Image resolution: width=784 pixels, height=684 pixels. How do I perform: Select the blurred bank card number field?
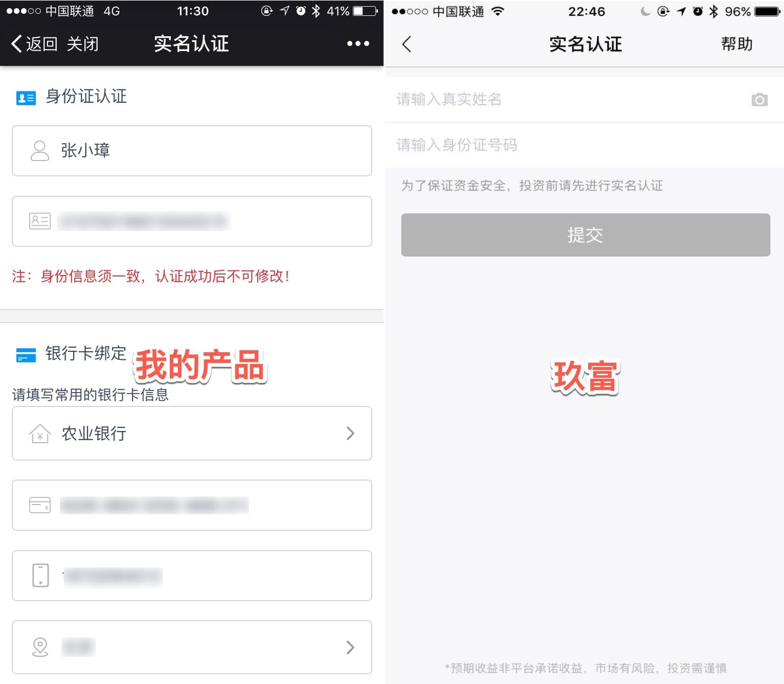point(192,505)
